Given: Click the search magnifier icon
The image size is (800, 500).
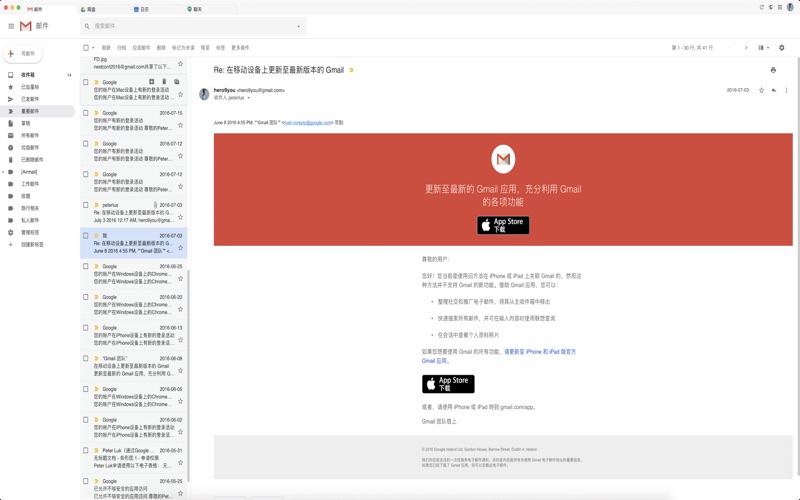Looking at the screenshot, I should click(87, 26).
